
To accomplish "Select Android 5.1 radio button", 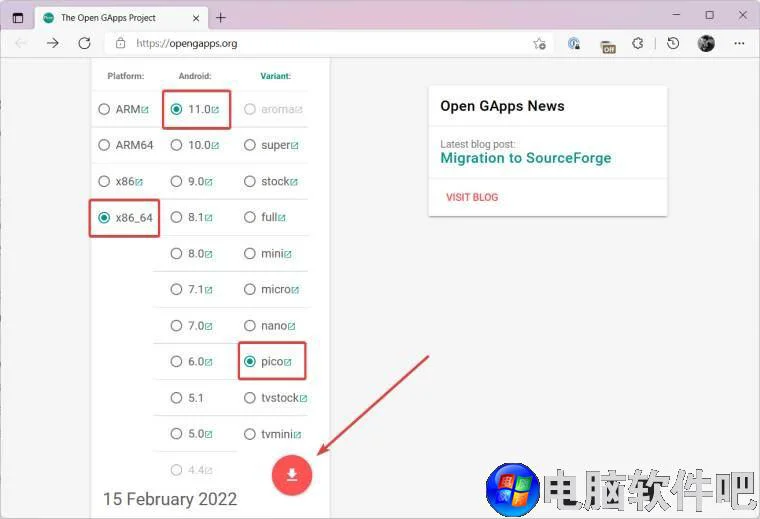I will coord(176,398).
